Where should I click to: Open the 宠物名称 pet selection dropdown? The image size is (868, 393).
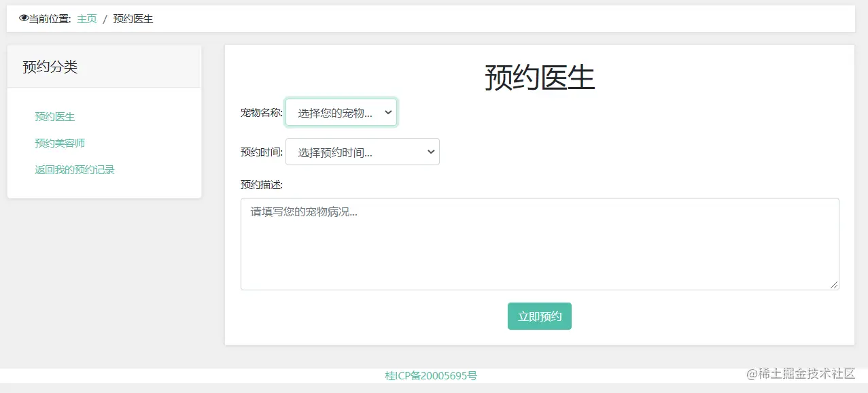click(341, 113)
